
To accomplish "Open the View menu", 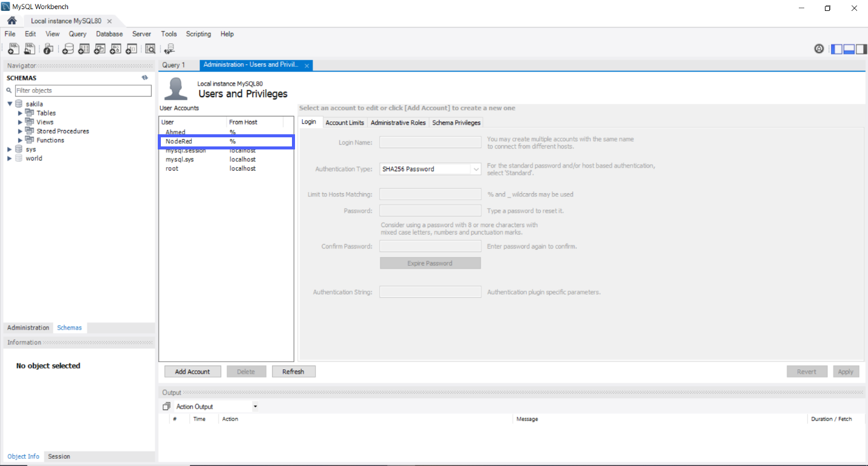I will [x=53, y=34].
